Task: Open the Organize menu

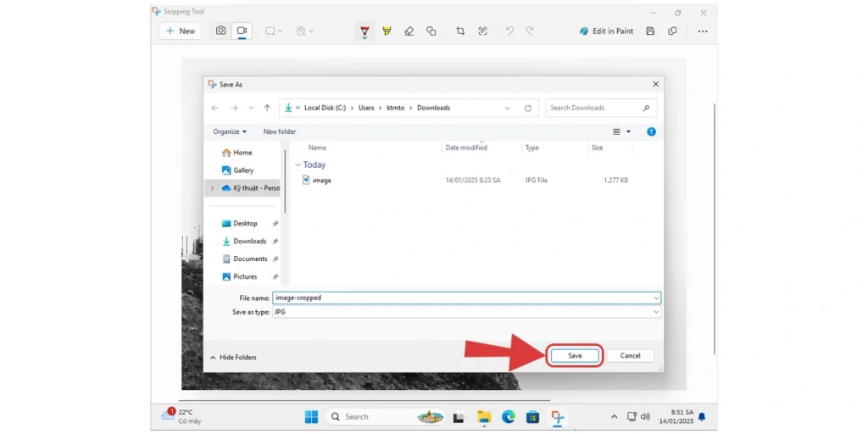Action: [x=230, y=132]
